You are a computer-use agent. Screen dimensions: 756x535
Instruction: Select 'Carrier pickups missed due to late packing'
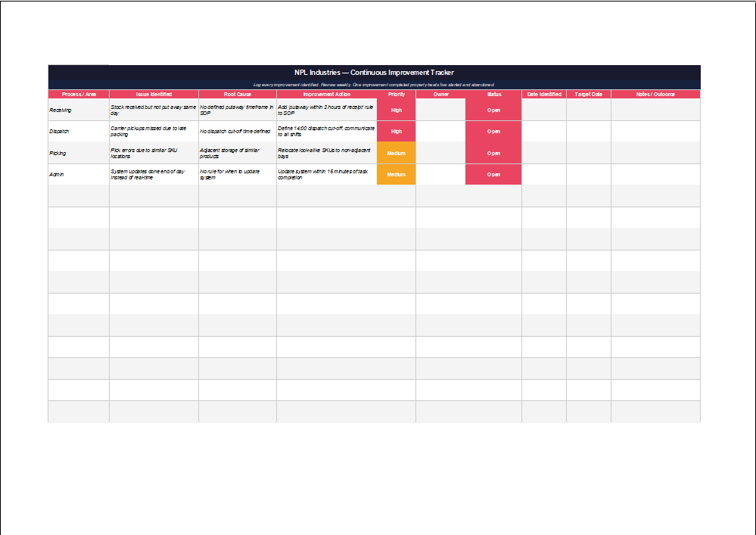click(x=154, y=132)
